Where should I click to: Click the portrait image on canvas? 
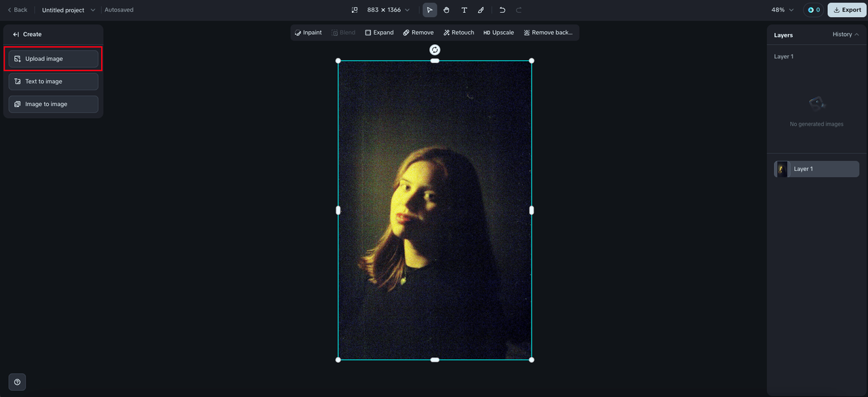point(435,210)
